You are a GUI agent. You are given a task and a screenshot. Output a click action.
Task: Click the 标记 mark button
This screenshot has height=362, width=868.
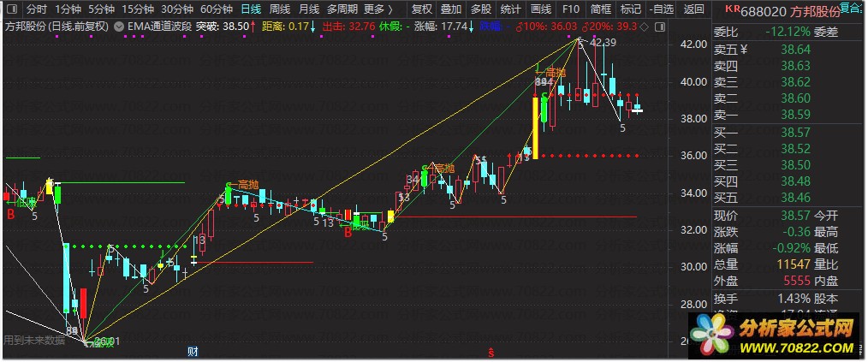click(x=631, y=9)
